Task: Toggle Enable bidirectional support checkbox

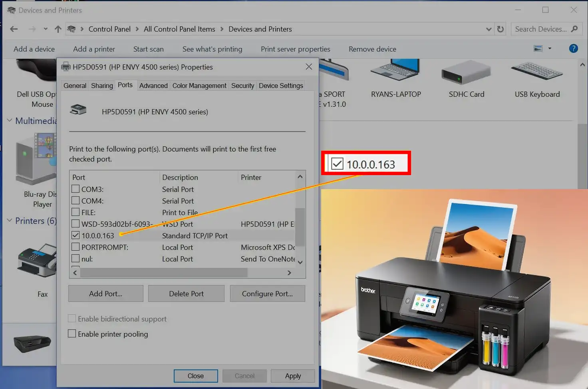Action: (x=72, y=318)
